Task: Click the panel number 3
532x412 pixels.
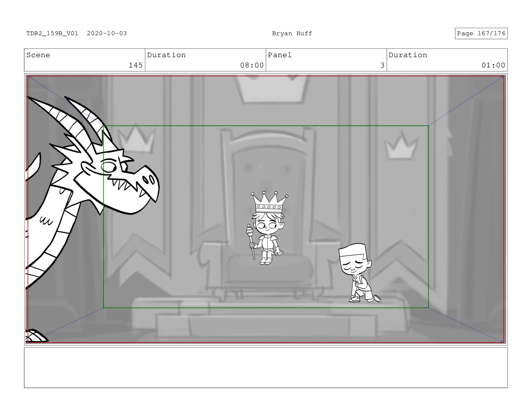Action: point(382,65)
